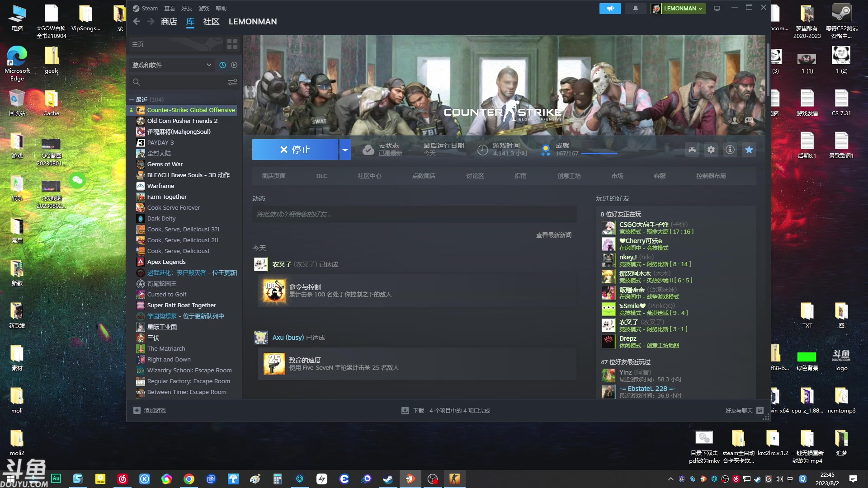Viewport: 868px width, 488px height.
Task: Open the DLC tab
Action: pos(321,176)
